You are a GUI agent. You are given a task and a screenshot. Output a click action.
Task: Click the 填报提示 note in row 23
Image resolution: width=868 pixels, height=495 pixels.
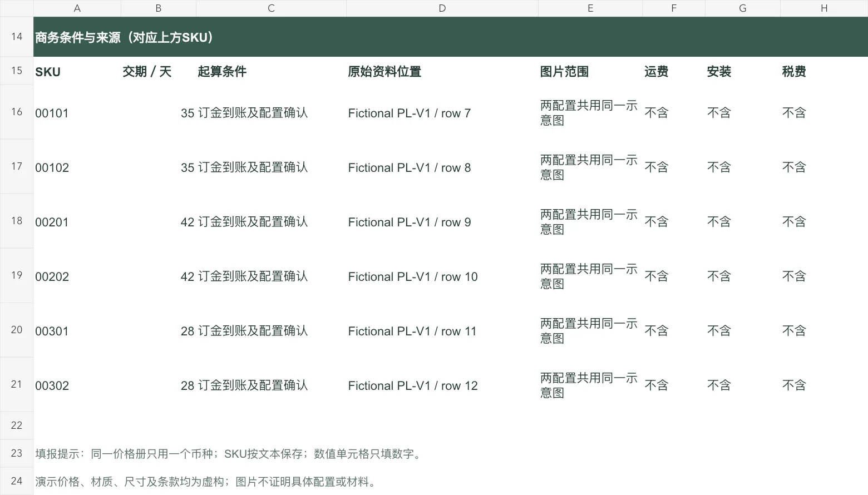pyautogui.click(x=230, y=454)
